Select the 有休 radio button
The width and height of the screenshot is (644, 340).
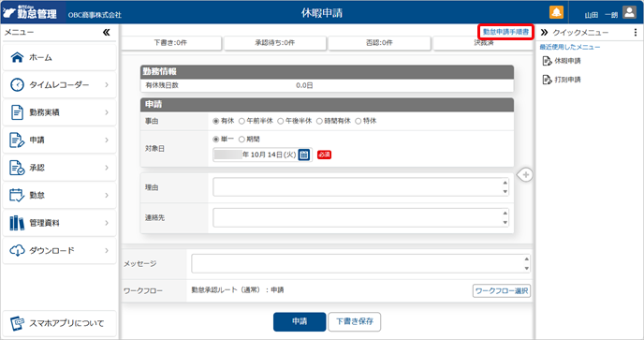click(x=215, y=121)
